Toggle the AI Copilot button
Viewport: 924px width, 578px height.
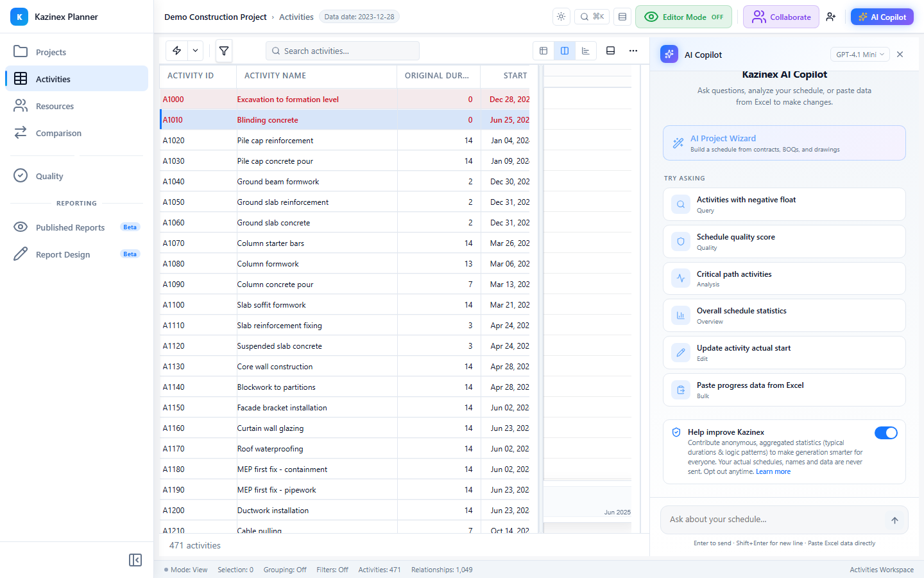882,17
